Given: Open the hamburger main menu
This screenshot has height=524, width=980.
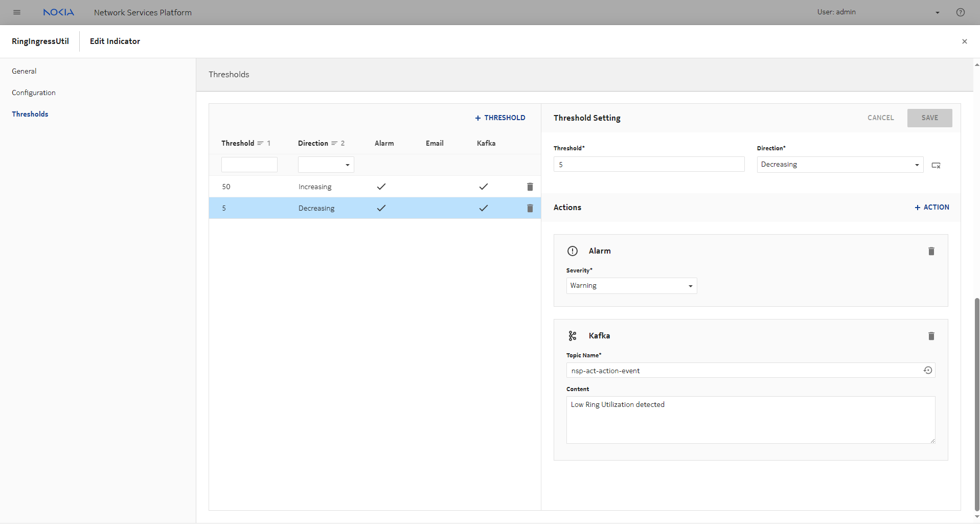Looking at the screenshot, I should pyautogui.click(x=17, y=12).
